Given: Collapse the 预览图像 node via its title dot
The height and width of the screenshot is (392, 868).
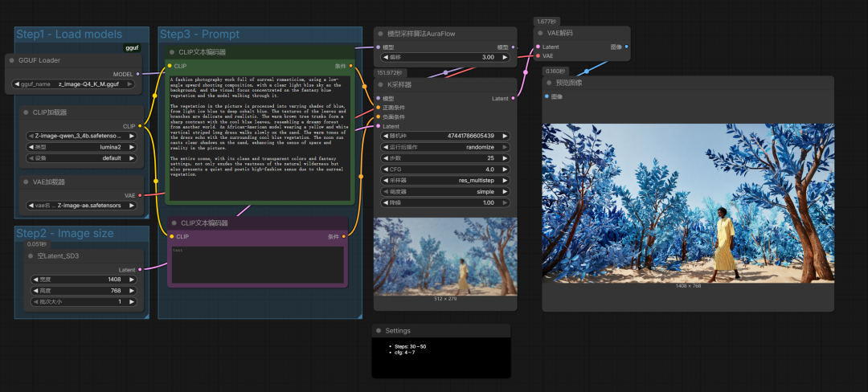Looking at the screenshot, I should [x=549, y=83].
